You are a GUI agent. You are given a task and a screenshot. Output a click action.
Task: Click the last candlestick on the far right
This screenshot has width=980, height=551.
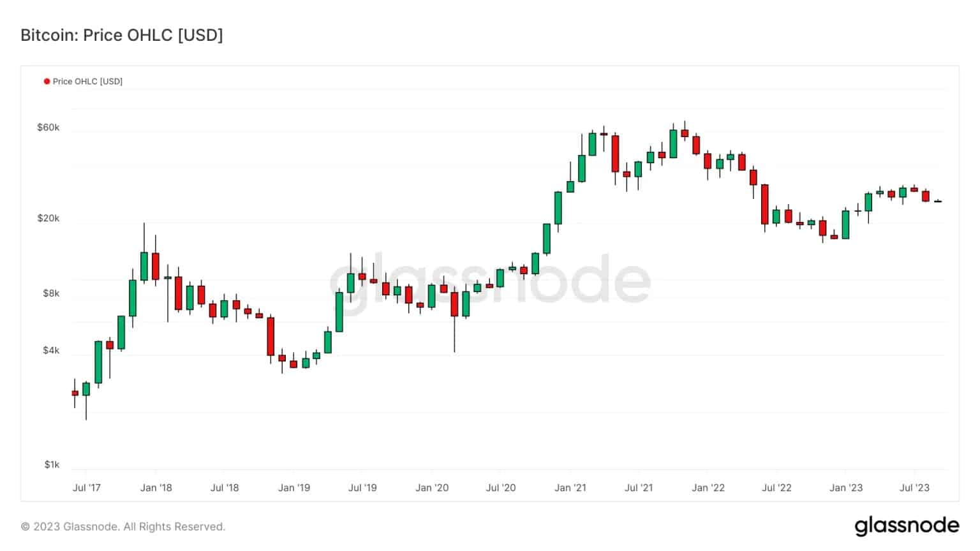(x=938, y=202)
